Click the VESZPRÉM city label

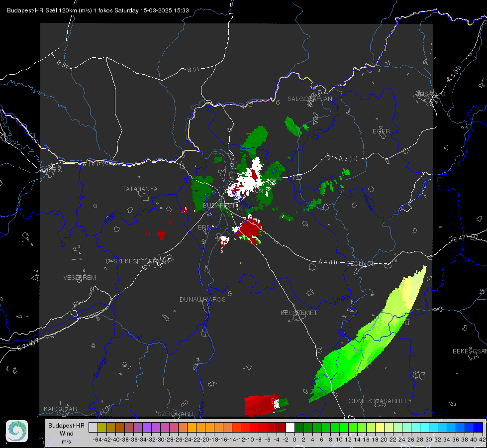click(x=80, y=277)
